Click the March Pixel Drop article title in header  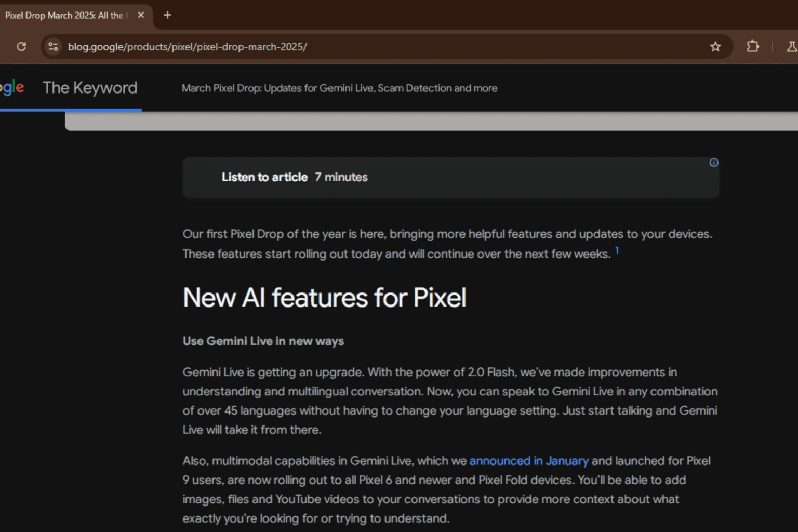pos(339,88)
